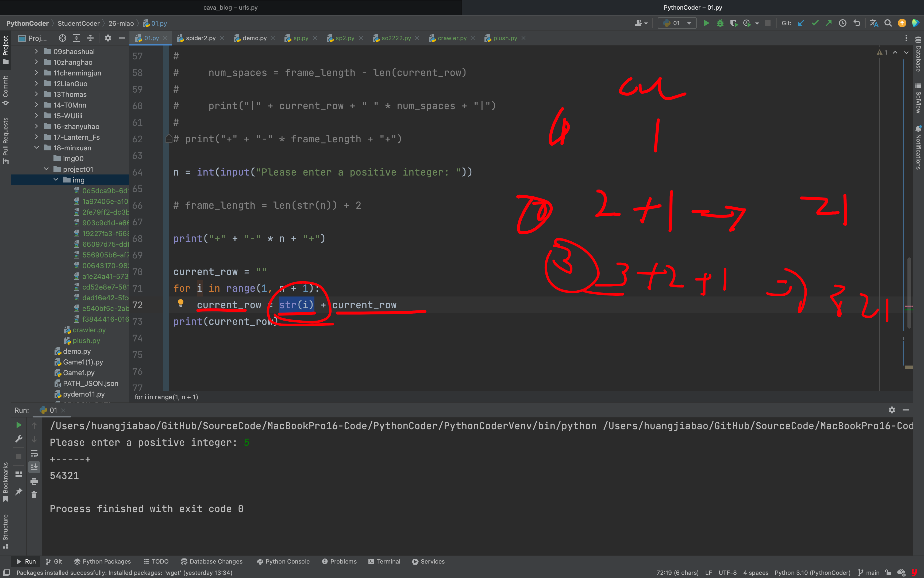
Task: Collapse the 18-minxuan folder
Action: tap(36, 147)
